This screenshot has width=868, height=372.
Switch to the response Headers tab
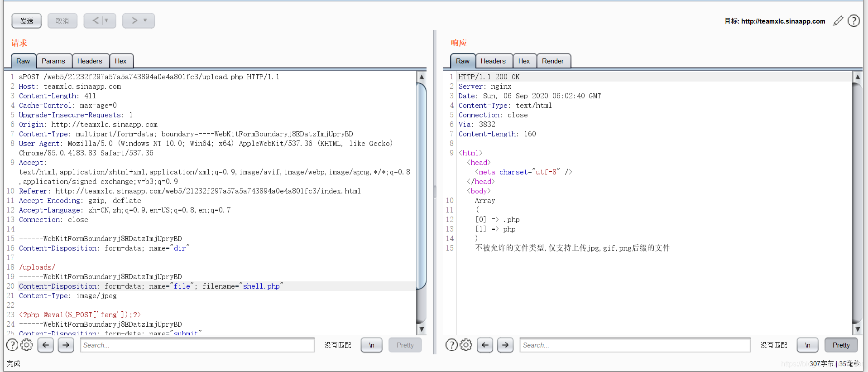(493, 61)
